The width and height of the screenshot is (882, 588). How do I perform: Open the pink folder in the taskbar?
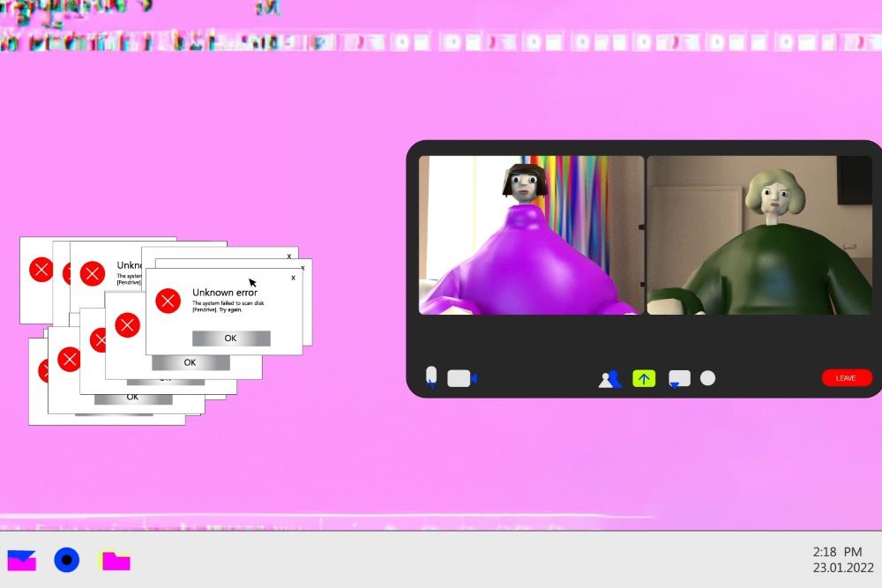(x=116, y=561)
